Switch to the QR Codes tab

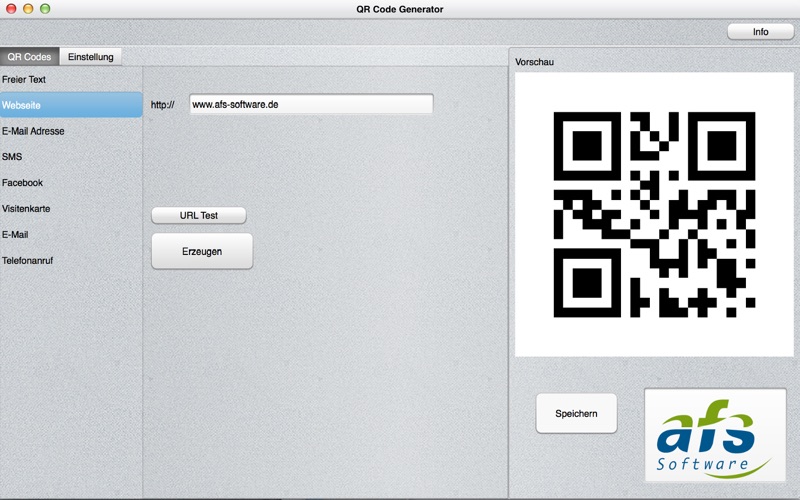[x=30, y=57]
